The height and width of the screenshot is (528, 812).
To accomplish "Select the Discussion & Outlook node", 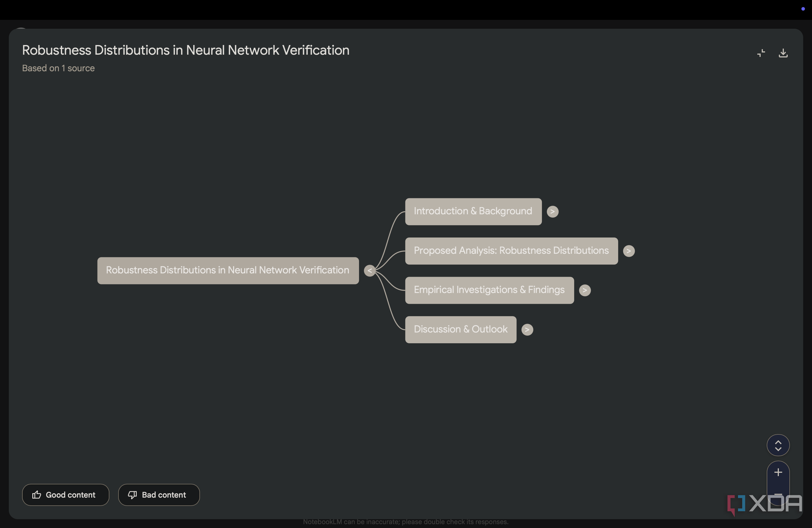I will pos(461,329).
